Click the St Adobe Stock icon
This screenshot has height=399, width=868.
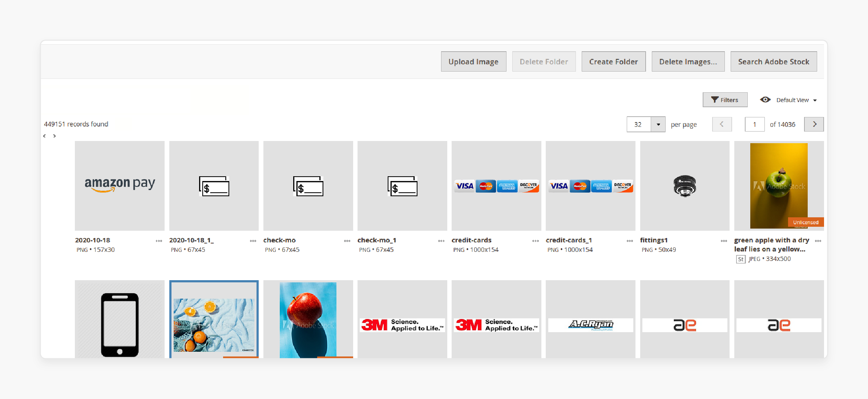tap(740, 259)
